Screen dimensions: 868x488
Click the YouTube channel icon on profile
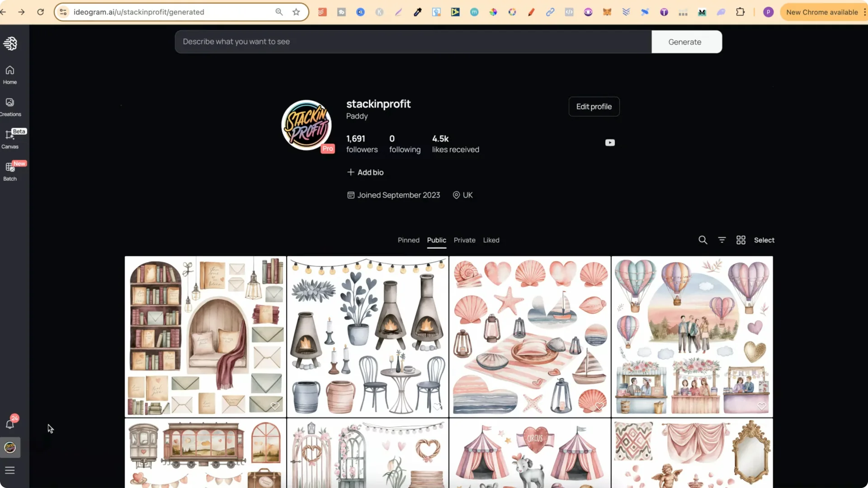point(610,142)
